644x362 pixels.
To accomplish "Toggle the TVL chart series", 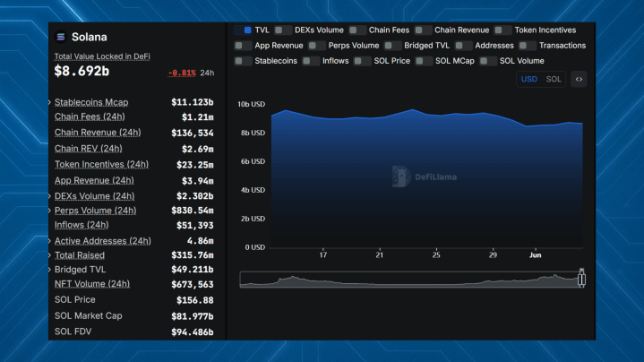I will click(243, 30).
